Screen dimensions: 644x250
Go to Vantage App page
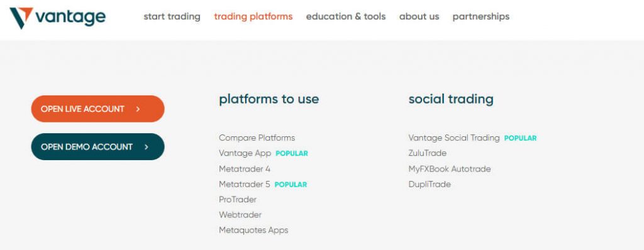click(x=245, y=153)
